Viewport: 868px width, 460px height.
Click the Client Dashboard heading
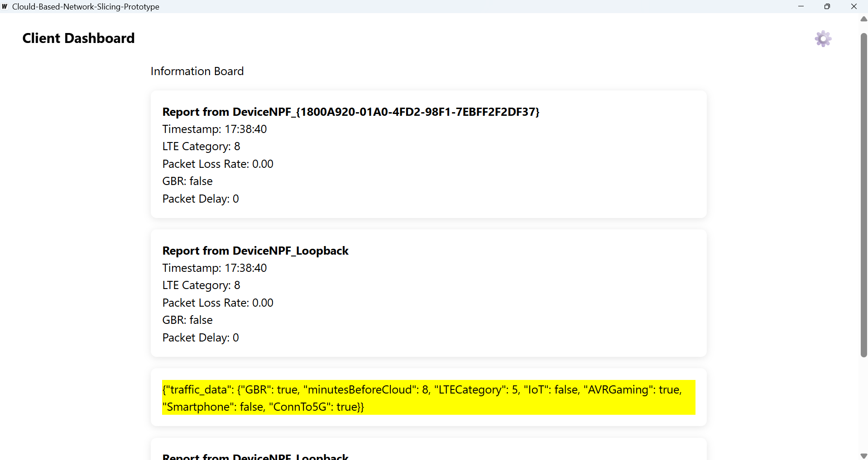coord(78,38)
